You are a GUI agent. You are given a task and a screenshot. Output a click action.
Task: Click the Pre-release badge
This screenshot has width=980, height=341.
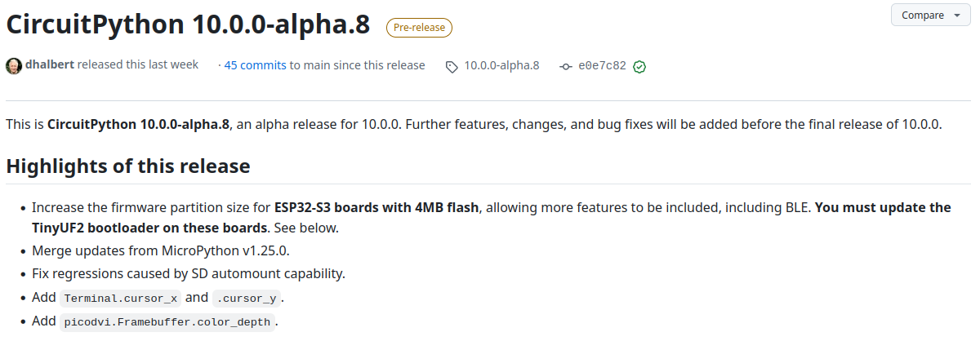pyautogui.click(x=419, y=27)
